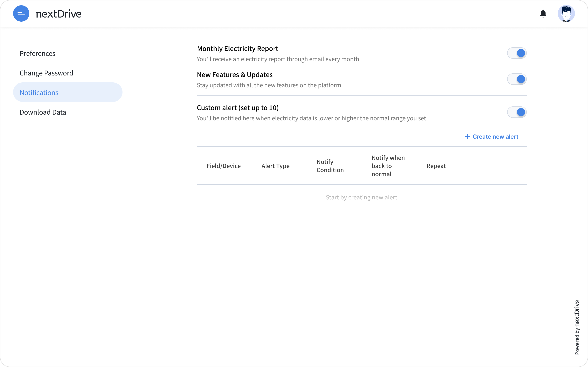Click the Start by creating new alert text
The width and height of the screenshot is (588, 367).
tap(361, 197)
